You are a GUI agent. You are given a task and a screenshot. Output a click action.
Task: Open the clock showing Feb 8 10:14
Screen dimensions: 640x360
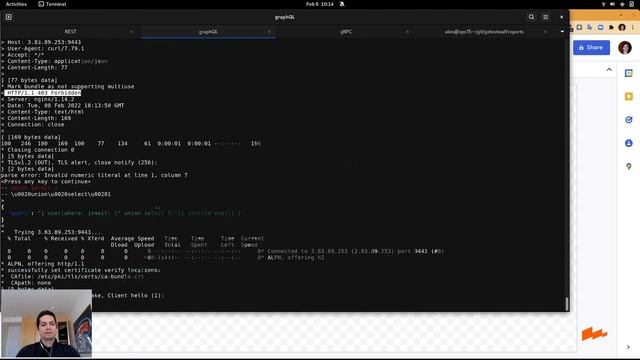click(x=320, y=4)
